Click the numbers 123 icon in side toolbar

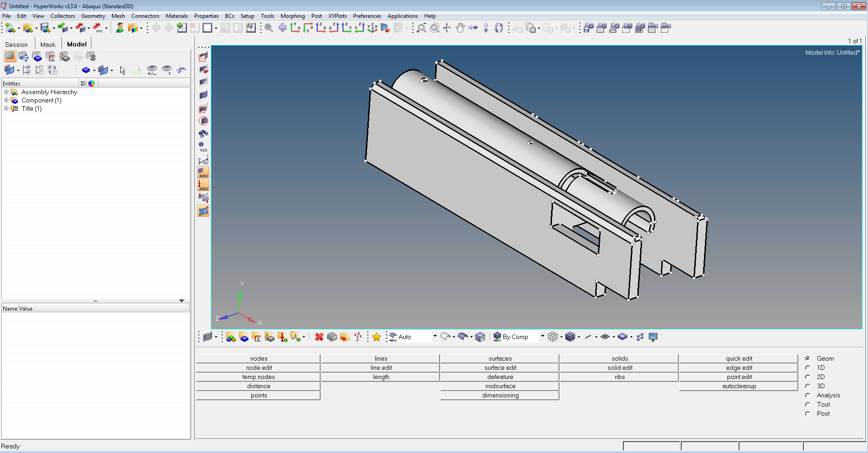coord(203,147)
